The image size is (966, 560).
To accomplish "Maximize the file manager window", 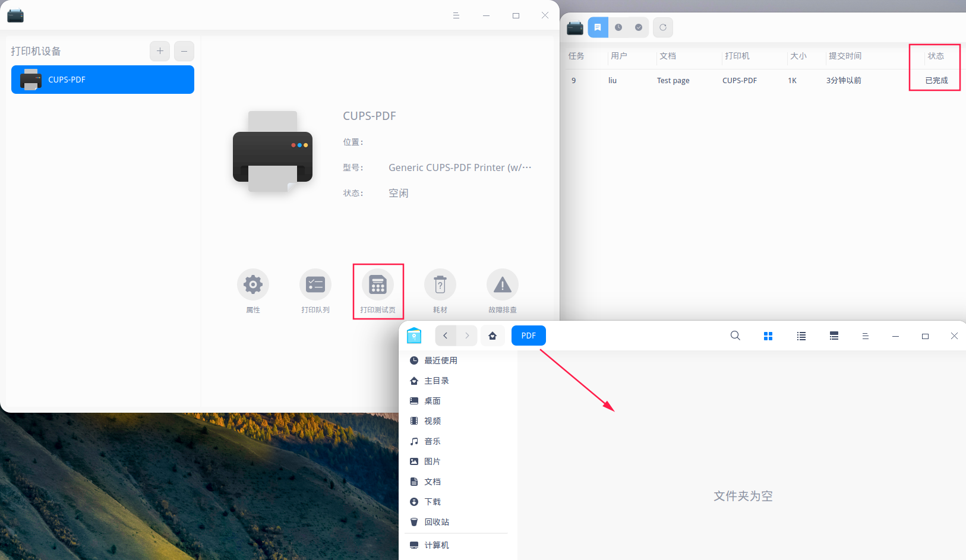I will click(925, 336).
